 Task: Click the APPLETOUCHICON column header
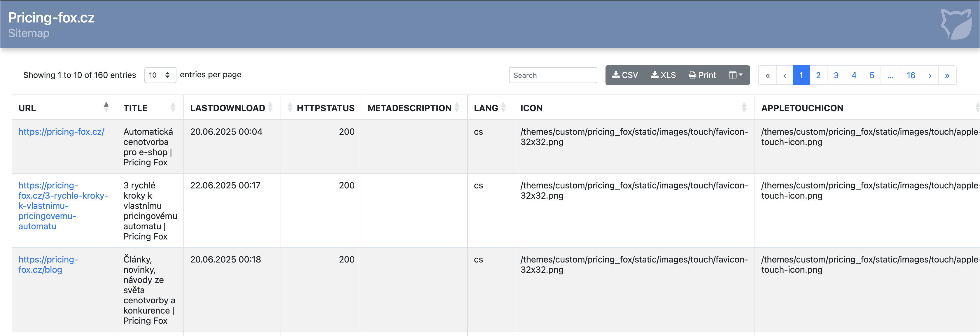click(867, 108)
